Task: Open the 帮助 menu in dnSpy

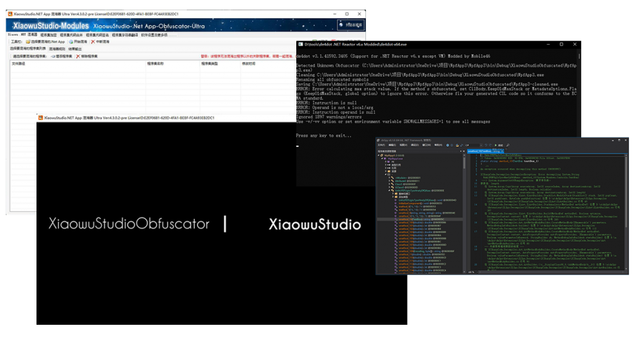Action: [x=438, y=145]
